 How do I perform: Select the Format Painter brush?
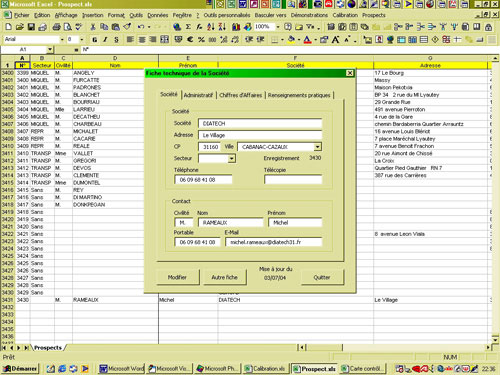coord(127,27)
